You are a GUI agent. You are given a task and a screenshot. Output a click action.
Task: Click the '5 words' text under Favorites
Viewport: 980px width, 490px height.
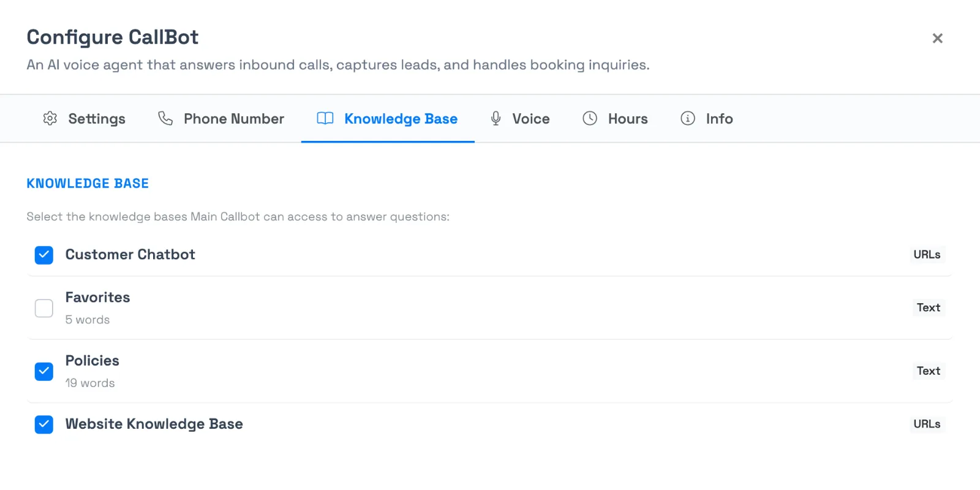pos(88,320)
